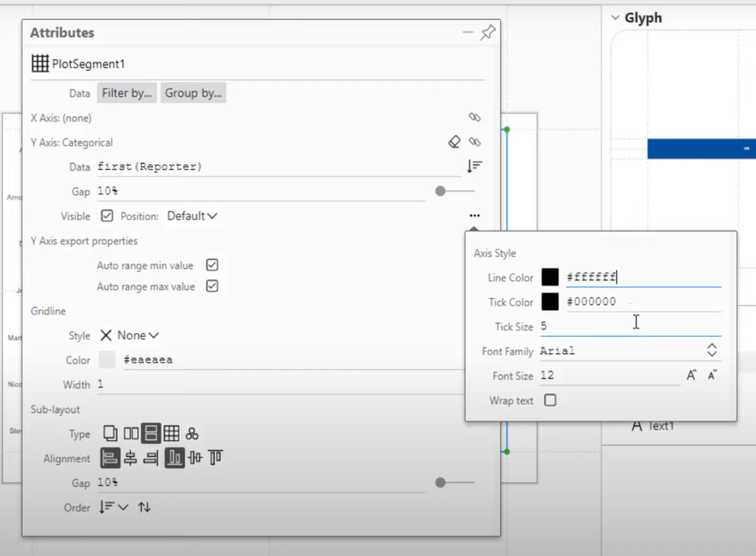Click the PlotSegment1 grid icon
The height and width of the screenshot is (556, 756).
[x=40, y=63]
